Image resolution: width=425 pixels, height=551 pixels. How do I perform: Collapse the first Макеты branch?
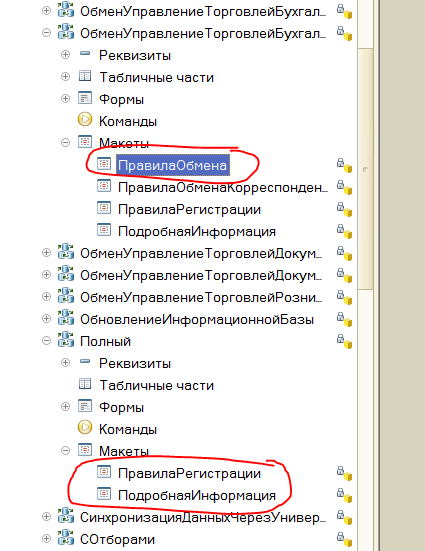point(65,143)
